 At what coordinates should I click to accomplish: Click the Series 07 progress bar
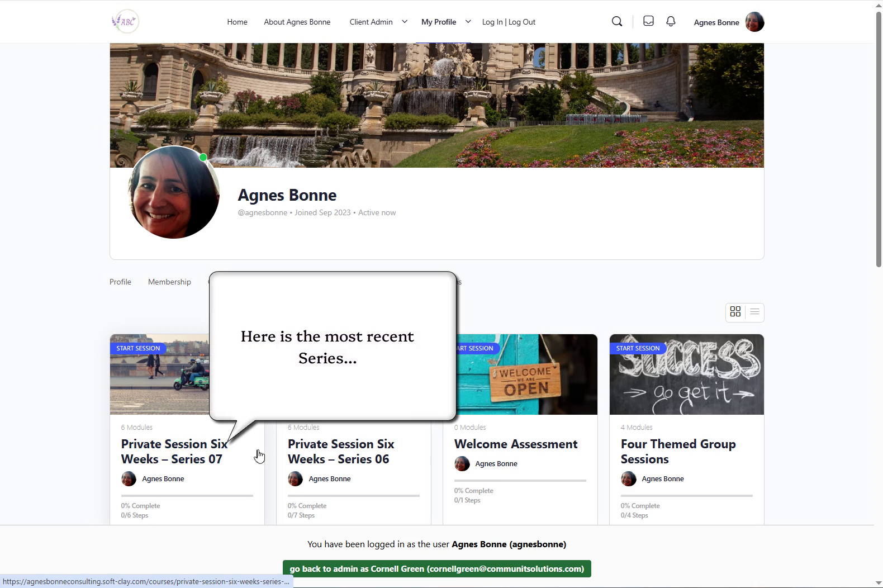[187, 496]
